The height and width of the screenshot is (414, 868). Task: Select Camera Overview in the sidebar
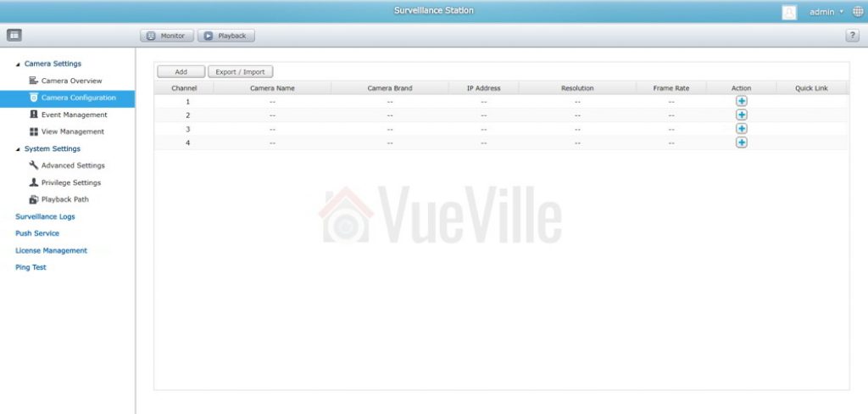(x=71, y=81)
